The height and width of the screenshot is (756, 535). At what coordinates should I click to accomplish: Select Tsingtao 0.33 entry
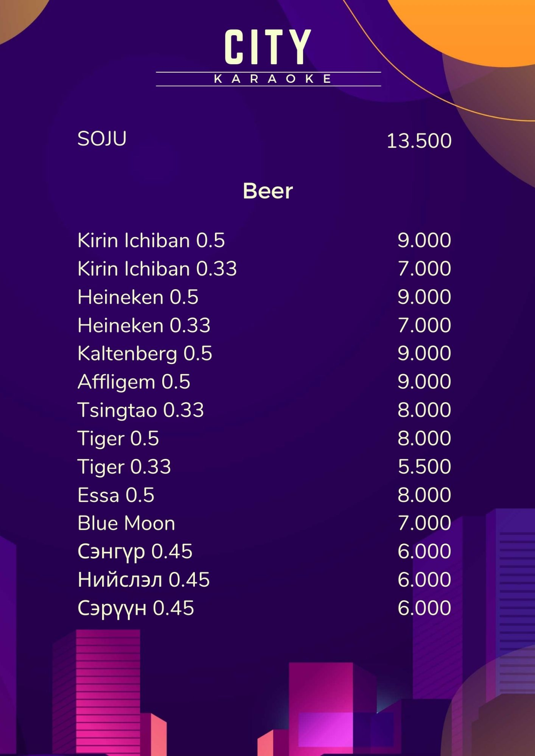click(x=140, y=410)
